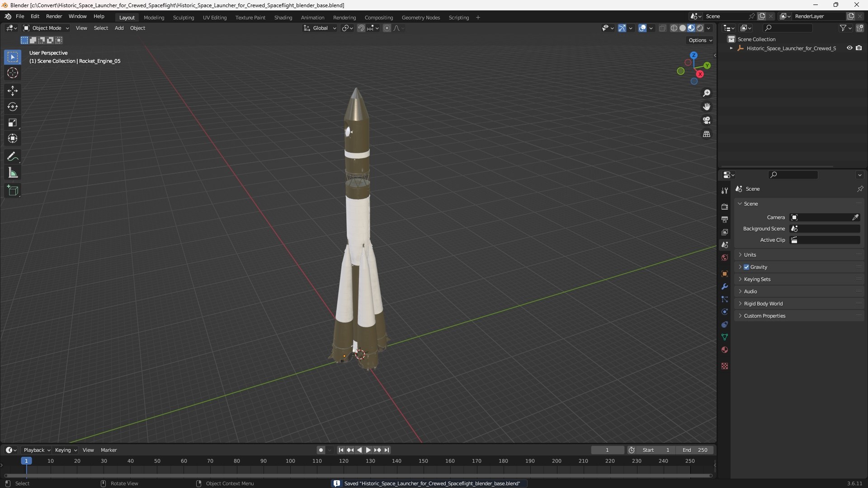Switch perspective/orthographic grid icon

click(x=707, y=134)
